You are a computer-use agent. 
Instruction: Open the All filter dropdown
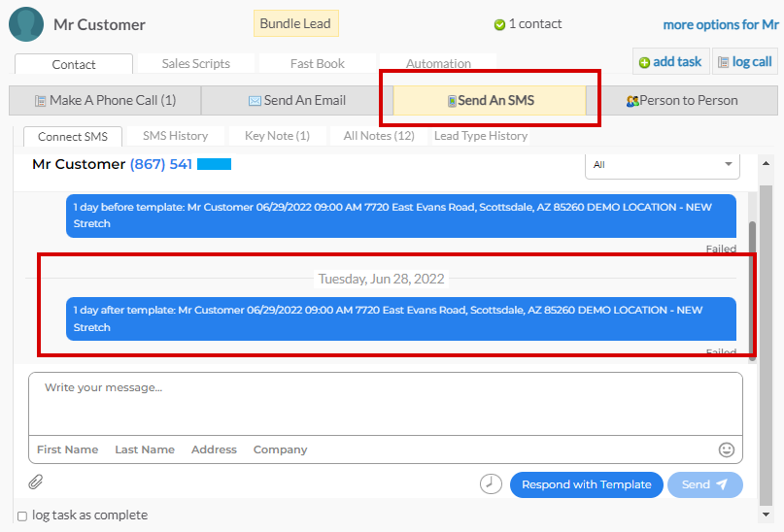(662, 165)
